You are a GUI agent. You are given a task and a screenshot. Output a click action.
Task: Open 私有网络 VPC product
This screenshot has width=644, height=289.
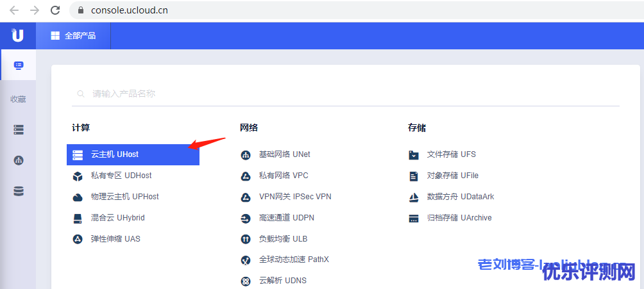pyautogui.click(x=284, y=176)
